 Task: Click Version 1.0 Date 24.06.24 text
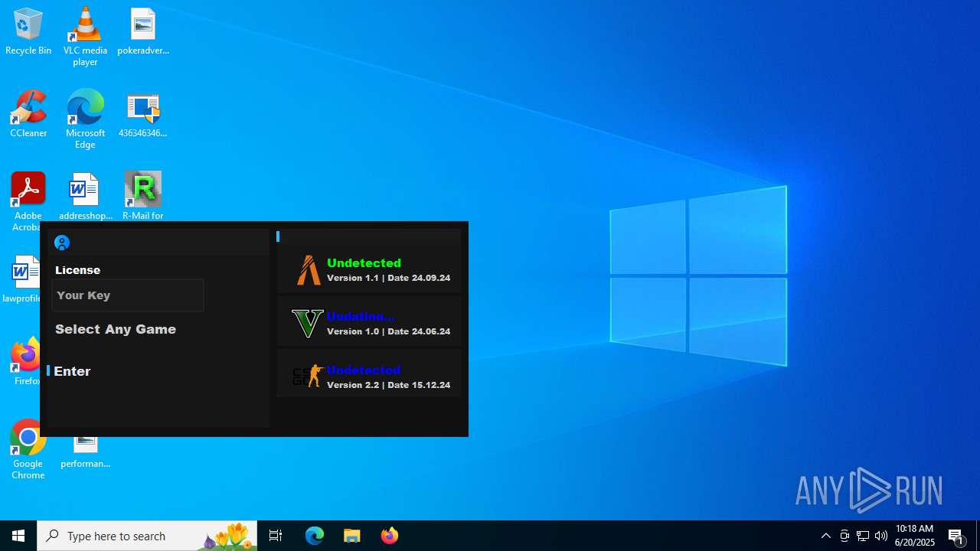(x=388, y=331)
